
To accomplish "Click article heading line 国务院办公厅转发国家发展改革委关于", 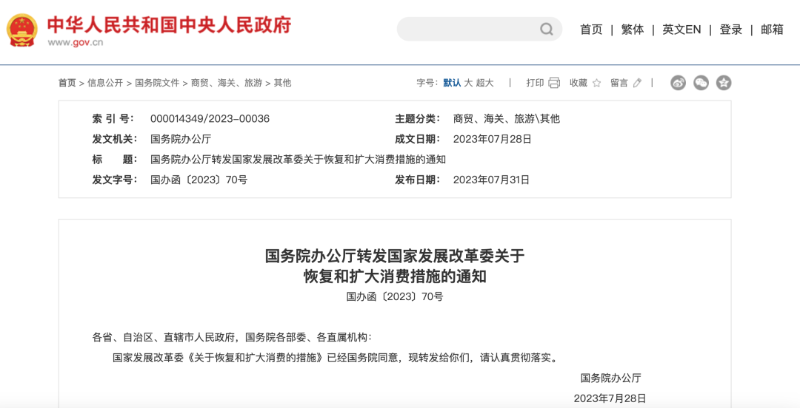I will click(395, 256).
